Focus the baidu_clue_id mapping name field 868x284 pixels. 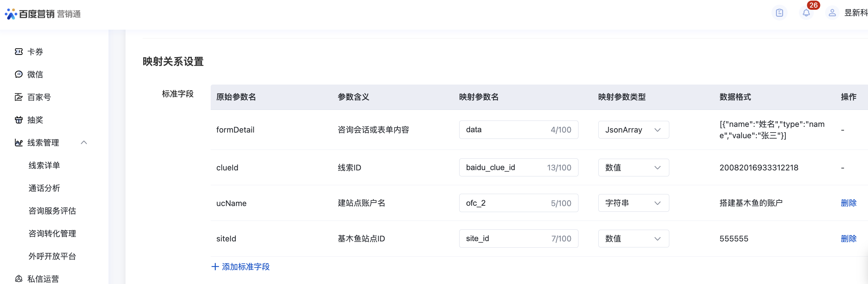coord(504,168)
